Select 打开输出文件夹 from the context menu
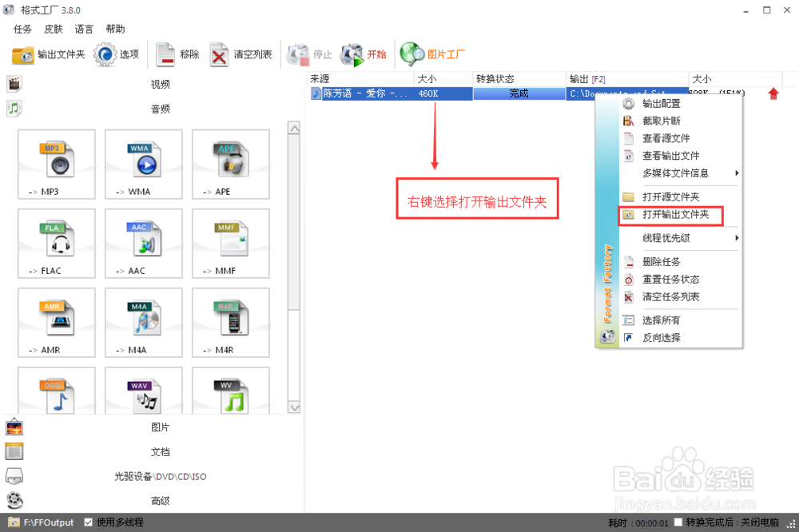The width and height of the screenshot is (799, 532). pyautogui.click(x=676, y=215)
